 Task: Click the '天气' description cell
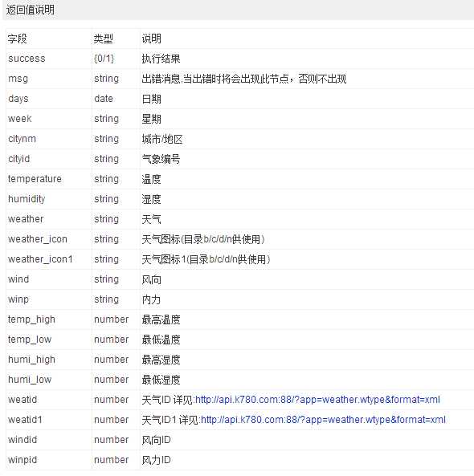(151, 219)
